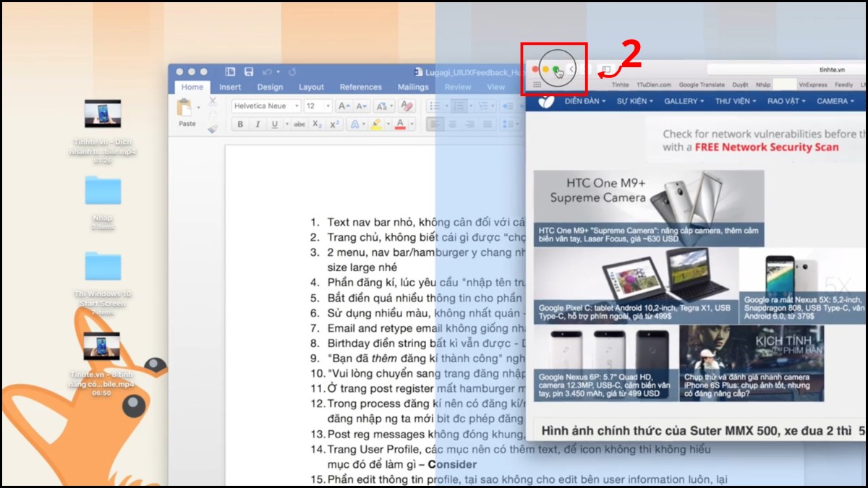Screen dimensions: 868x488
Task: Open the Text Highlight Color tool
Action: point(376,124)
